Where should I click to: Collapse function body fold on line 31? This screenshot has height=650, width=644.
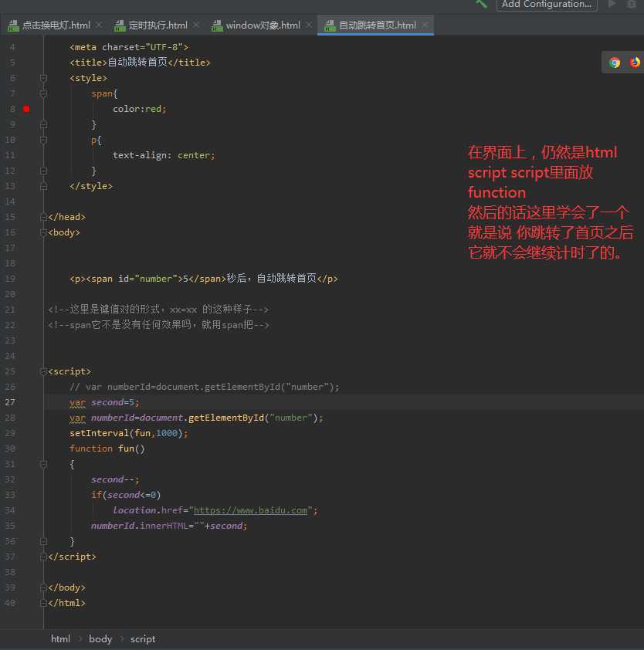coord(43,464)
